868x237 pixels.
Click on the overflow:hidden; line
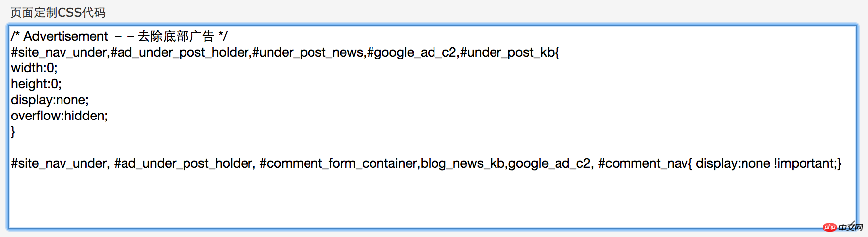coord(60,116)
